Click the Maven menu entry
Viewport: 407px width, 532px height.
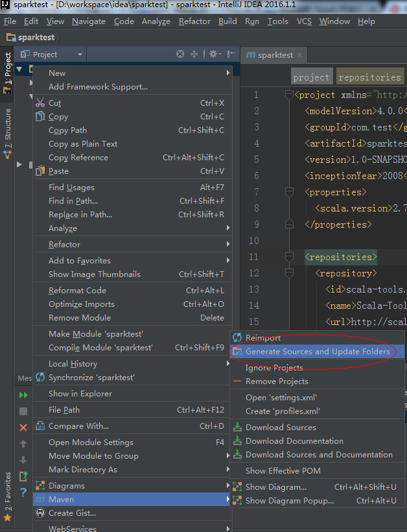point(132,500)
